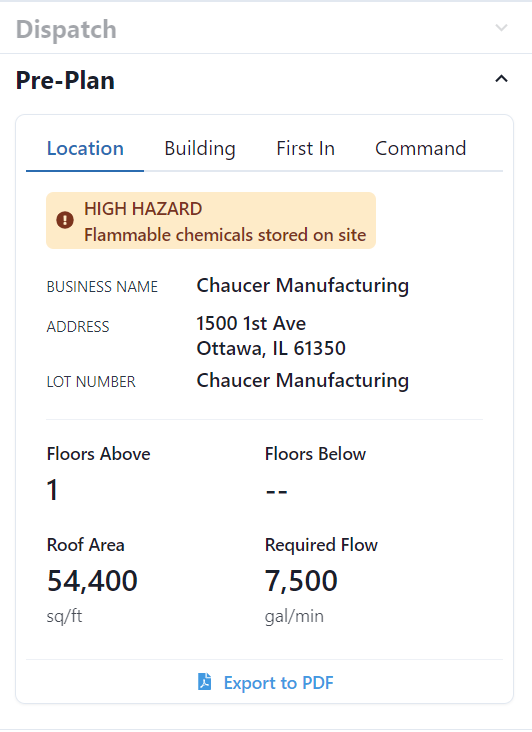Collapse the Pre-Plan section chevron
Screen dimensions: 532x732
coord(501,79)
